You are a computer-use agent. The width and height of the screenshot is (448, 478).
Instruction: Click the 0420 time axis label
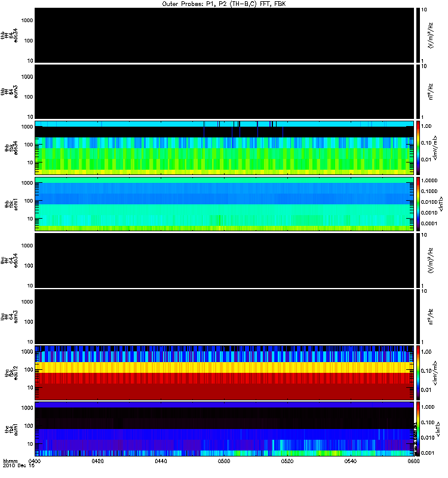[97, 461]
